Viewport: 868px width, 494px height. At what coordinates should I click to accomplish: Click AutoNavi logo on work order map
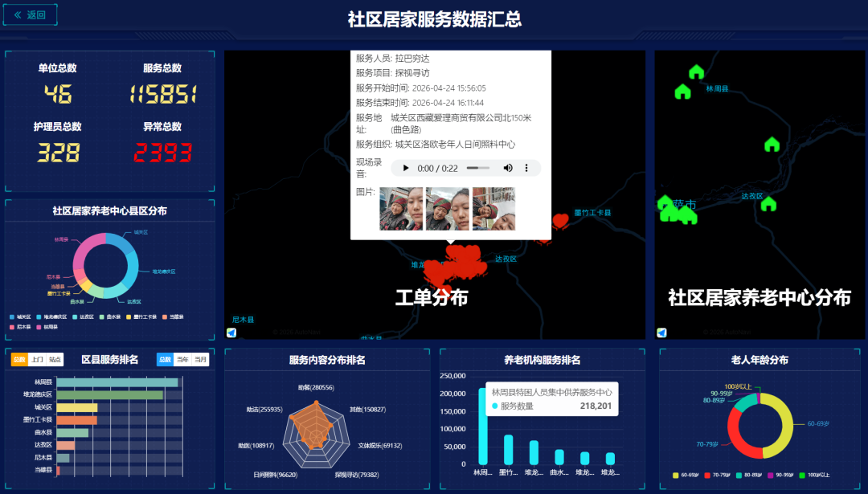(231, 333)
